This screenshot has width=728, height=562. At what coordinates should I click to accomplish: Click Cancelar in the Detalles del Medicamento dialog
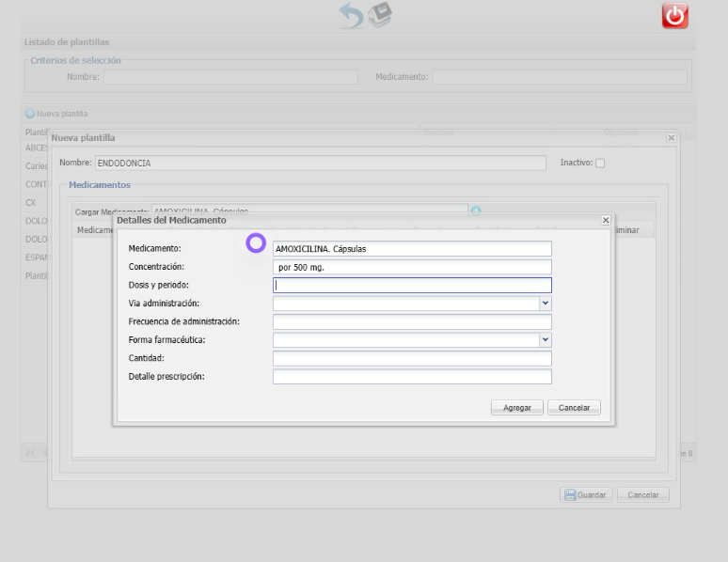(574, 408)
